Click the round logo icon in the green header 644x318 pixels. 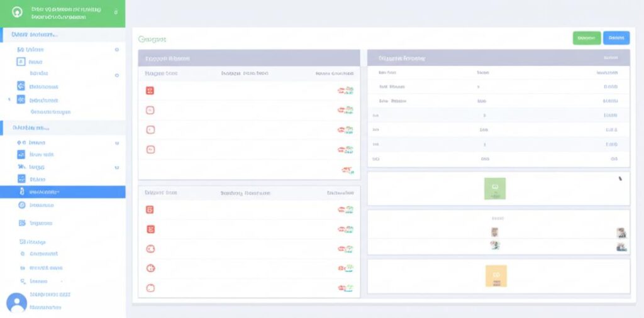[18, 12]
